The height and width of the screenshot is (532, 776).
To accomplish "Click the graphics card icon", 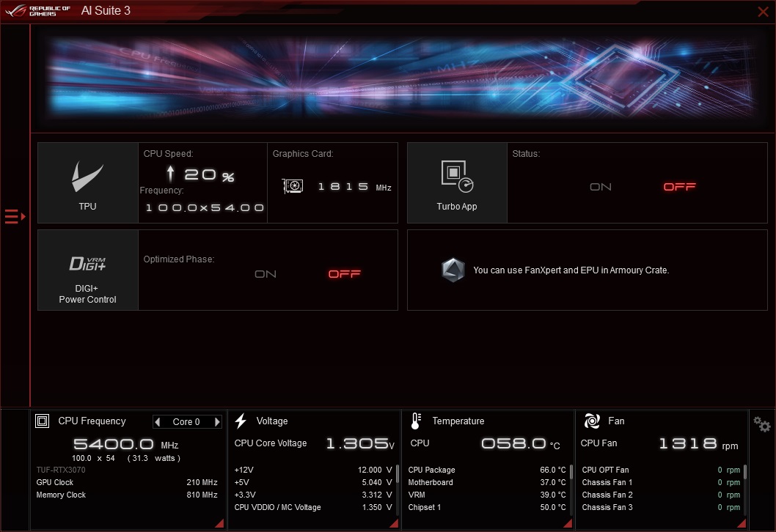I will (293, 186).
